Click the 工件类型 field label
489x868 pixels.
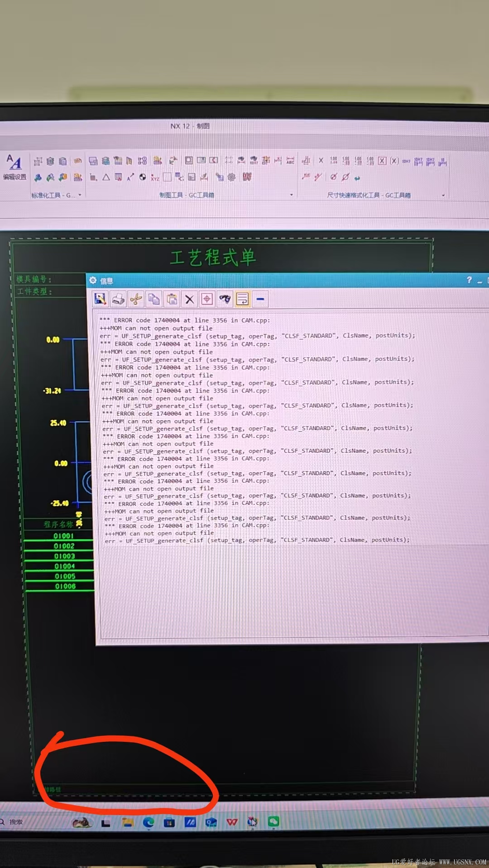tap(34, 292)
